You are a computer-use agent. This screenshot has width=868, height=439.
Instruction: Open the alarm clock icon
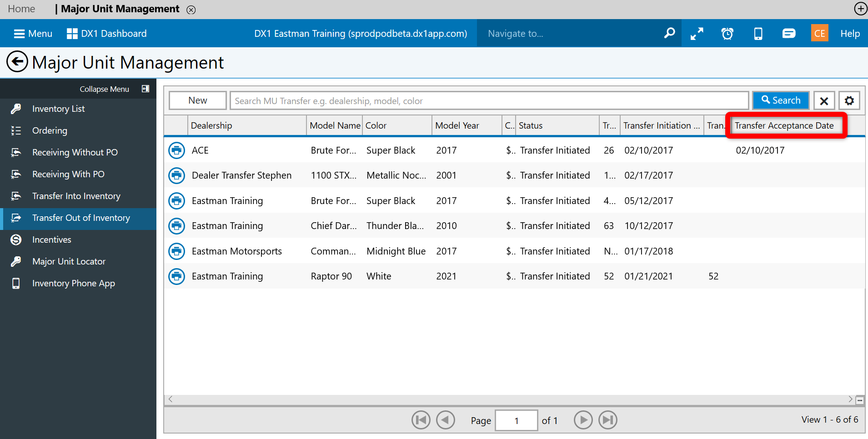pyautogui.click(x=728, y=34)
